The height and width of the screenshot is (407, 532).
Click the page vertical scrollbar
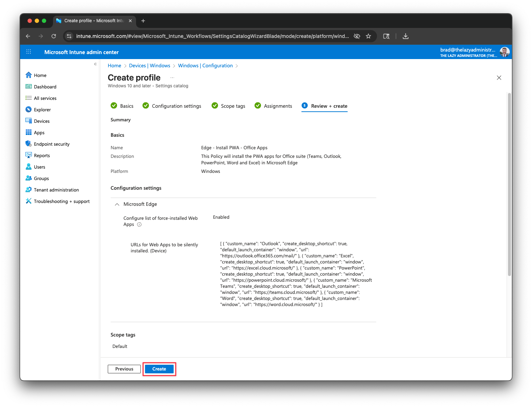[509, 184]
